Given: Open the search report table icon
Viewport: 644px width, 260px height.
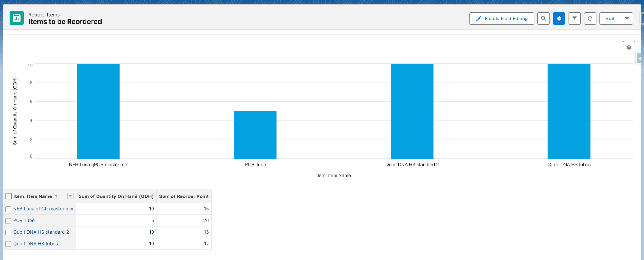Looking at the screenshot, I should (543, 19).
